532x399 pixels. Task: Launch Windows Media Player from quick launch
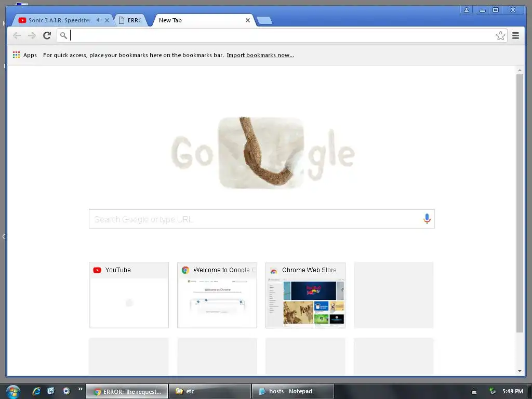[x=66, y=391]
